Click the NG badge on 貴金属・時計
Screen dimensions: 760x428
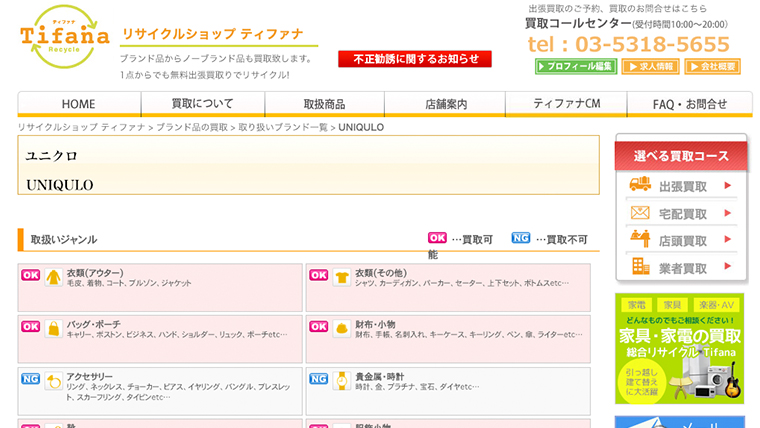click(318, 379)
